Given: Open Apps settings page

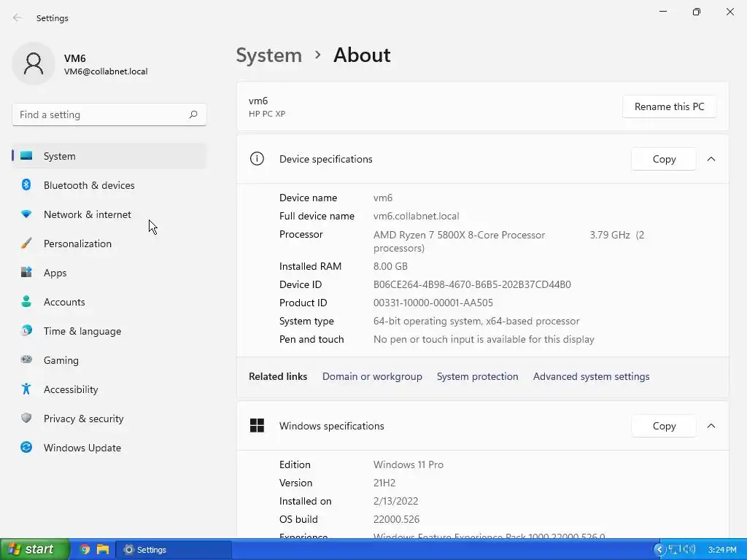Looking at the screenshot, I should [x=109, y=273].
